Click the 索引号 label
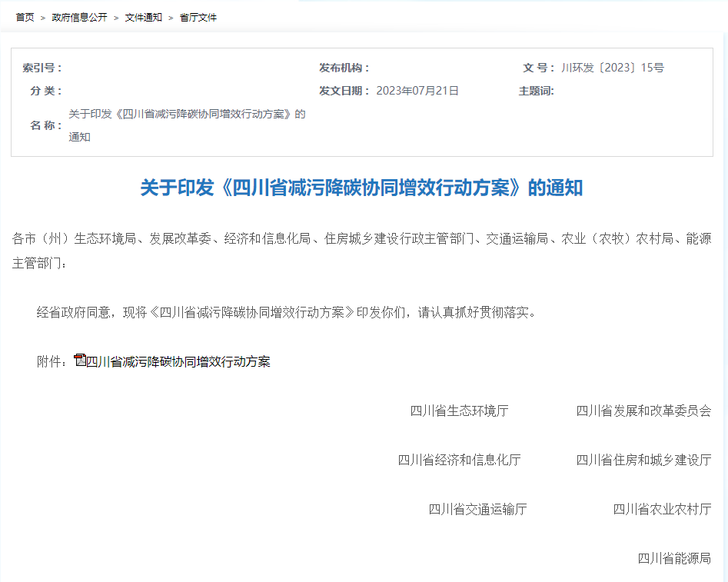 pos(42,68)
